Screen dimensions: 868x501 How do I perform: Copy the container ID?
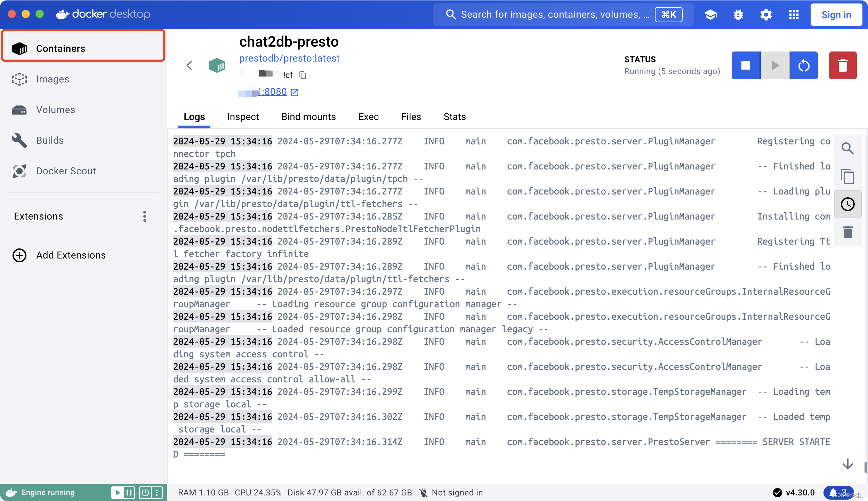(x=303, y=75)
